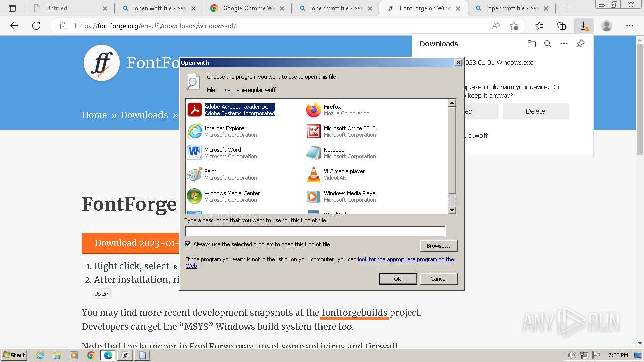Switch to last open woff file tab
The height and width of the screenshot is (362, 644).
tap(513, 8)
